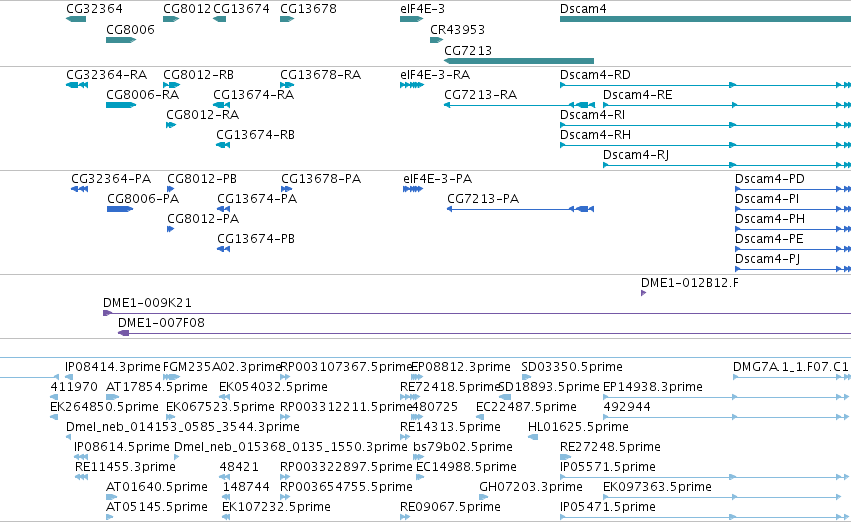Select protein Dscam4-PH label
The width and height of the screenshot is (851, 522).
pos(770,219)
